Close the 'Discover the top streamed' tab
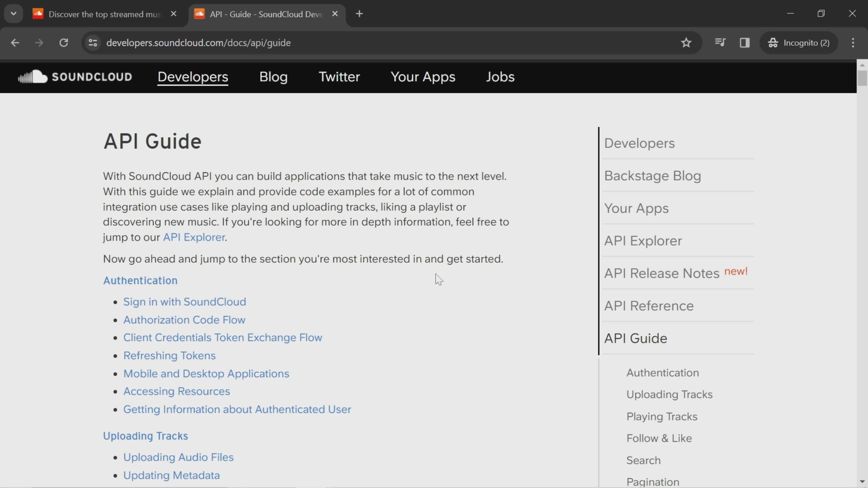This screenshot has width=868, height=488. 174,14
